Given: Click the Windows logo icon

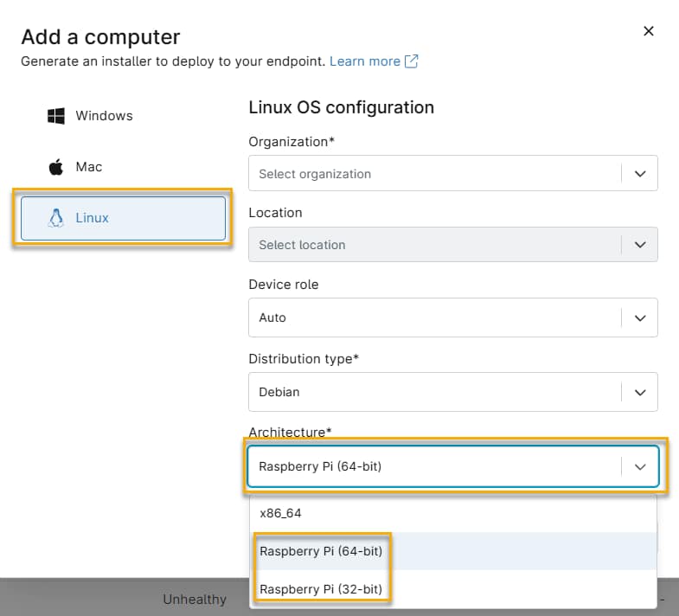Looking at the screenshot, I should pos(56,116).
